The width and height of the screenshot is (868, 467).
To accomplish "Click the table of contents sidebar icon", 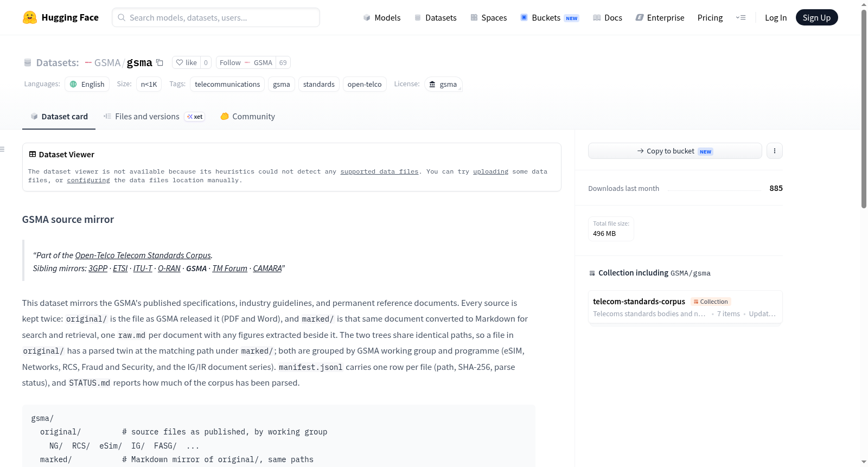I will pos(2,149).
